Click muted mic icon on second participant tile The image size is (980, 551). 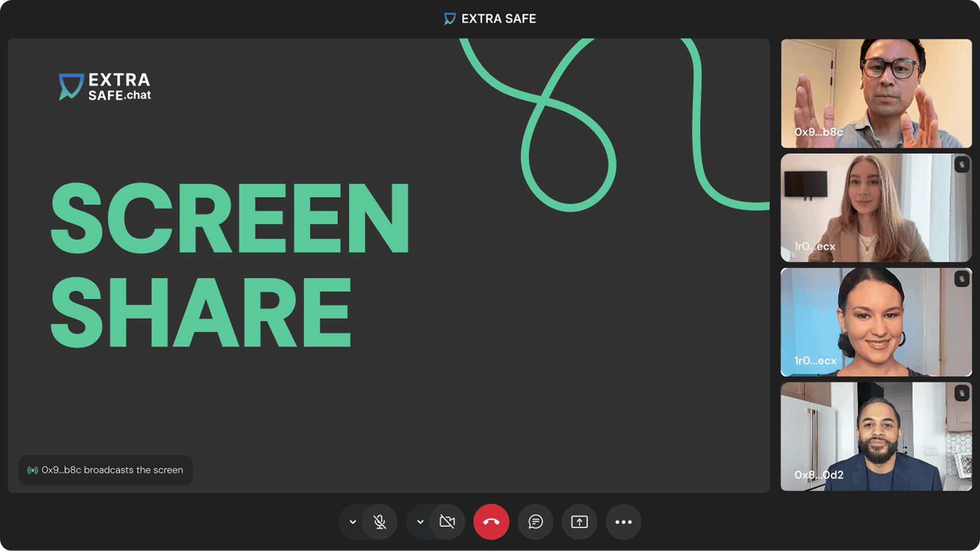[x=962, y=165]
